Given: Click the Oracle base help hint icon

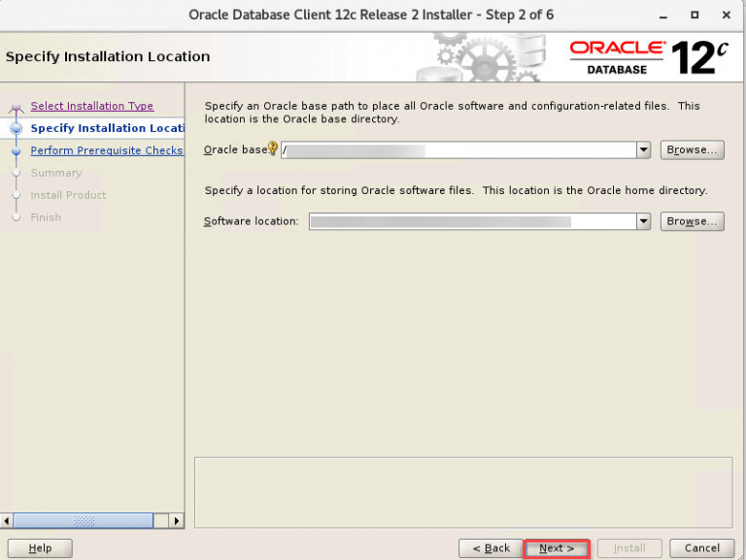Looking at the screenshot, I should [273, 148].
